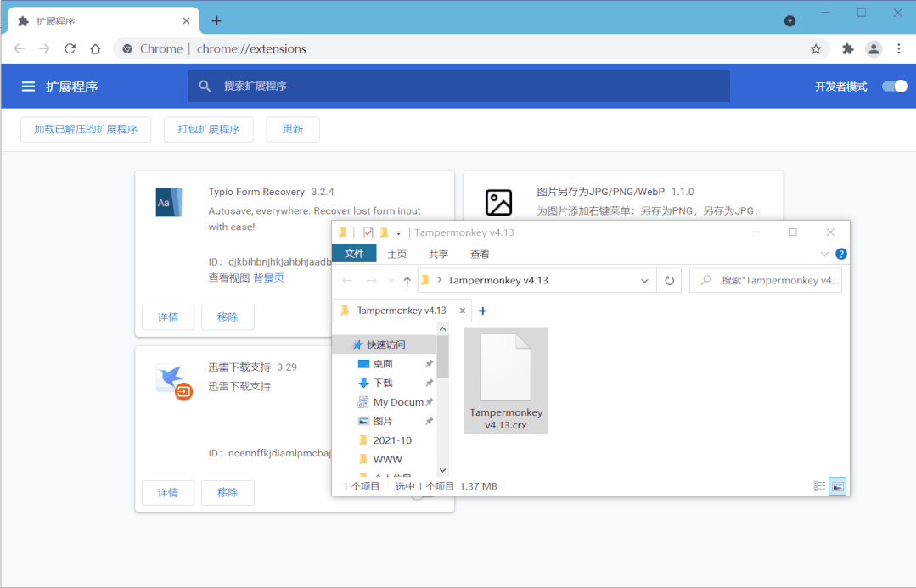The height and width of the screenshot is (588, 916).
Task: Click 打包扩展程序 button
Action: pos(209,129)
